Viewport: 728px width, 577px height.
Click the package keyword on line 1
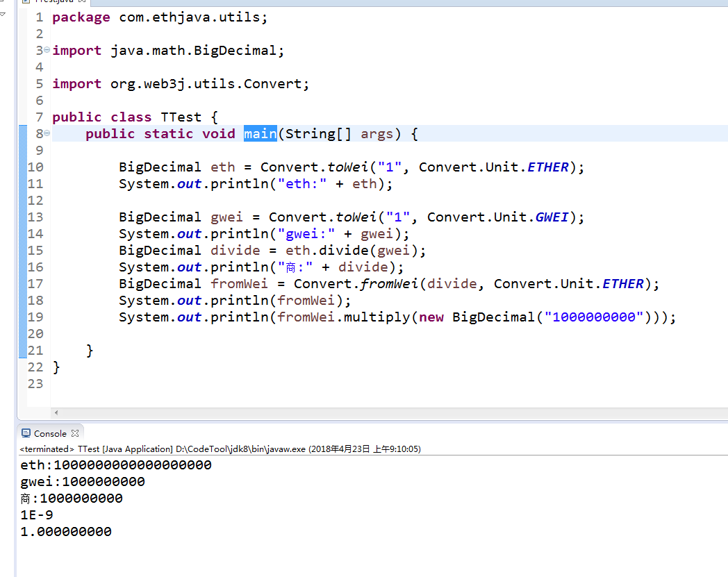[x=81, y=17]
